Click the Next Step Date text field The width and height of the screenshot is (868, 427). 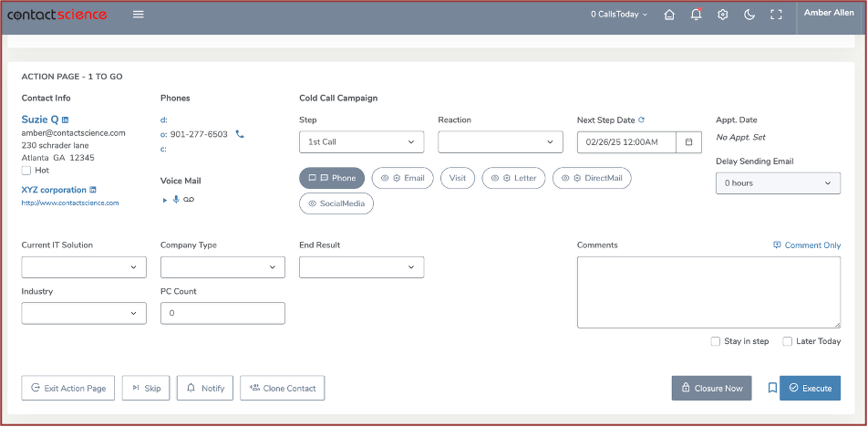pos(626,142)
